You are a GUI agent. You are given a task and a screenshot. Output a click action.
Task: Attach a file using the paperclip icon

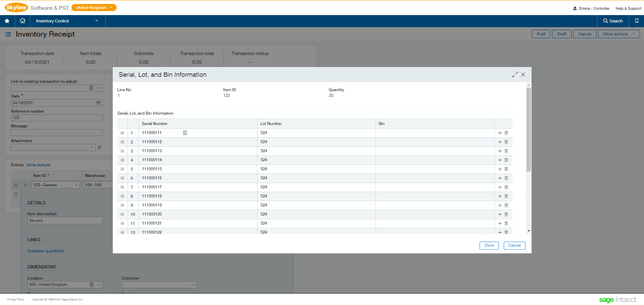(x=100, y=147)
